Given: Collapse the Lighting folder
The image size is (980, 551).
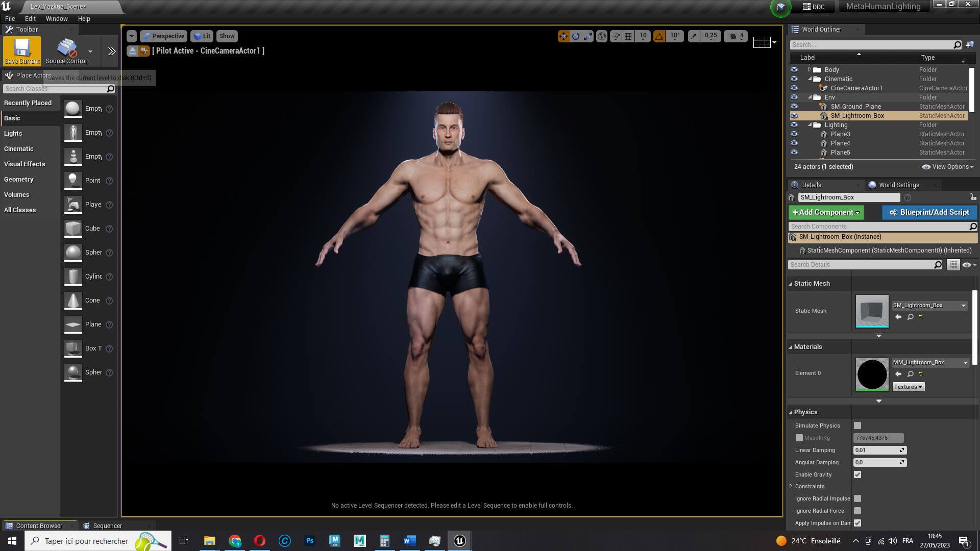Looking at the screenshot, I should coord(810,125).
